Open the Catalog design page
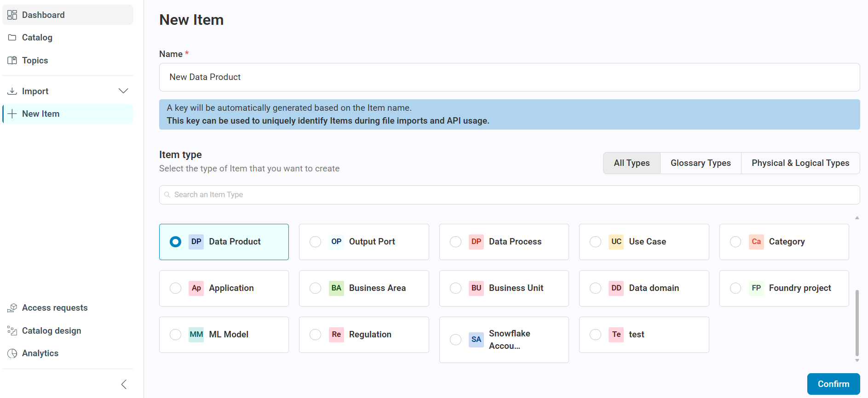 [68, 331]
